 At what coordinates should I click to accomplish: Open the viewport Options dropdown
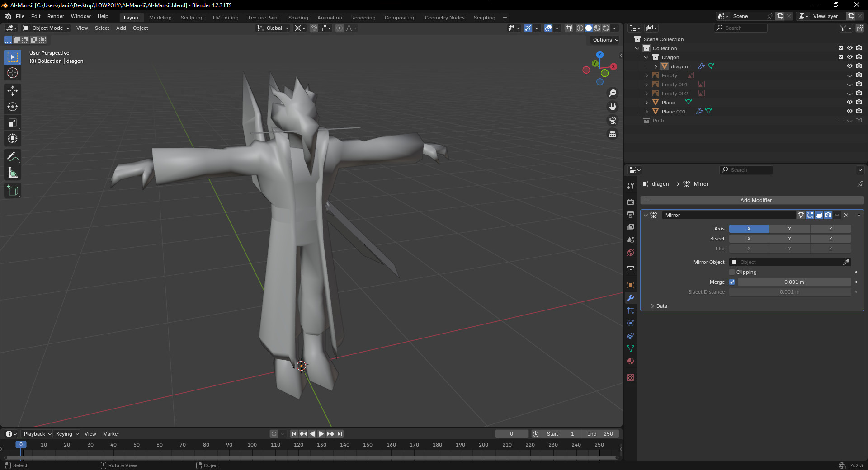[605, 40]
